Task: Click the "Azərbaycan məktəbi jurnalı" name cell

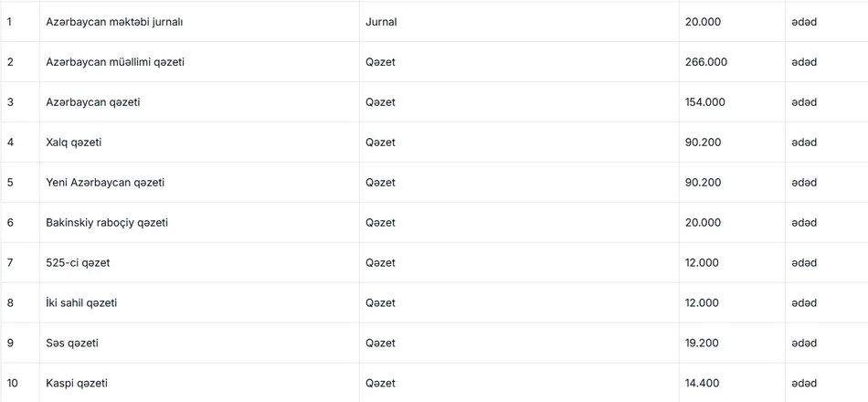Action: [x=121, y=21]
